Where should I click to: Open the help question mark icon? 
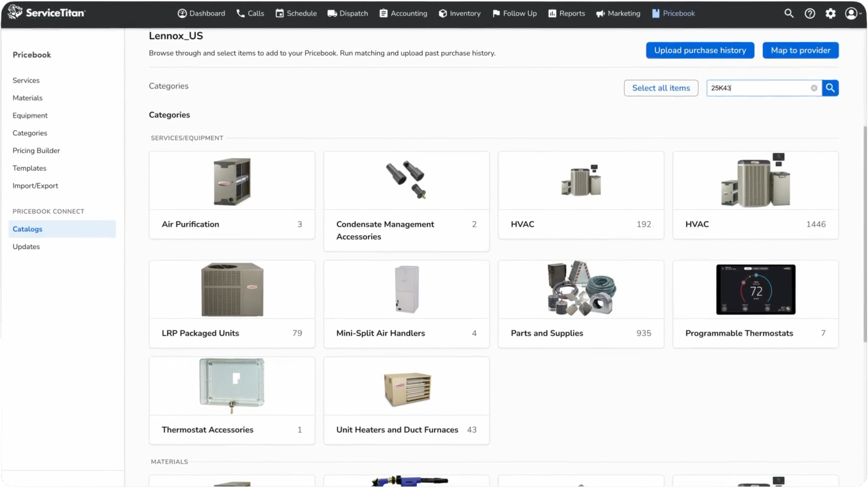pos(810,14)
